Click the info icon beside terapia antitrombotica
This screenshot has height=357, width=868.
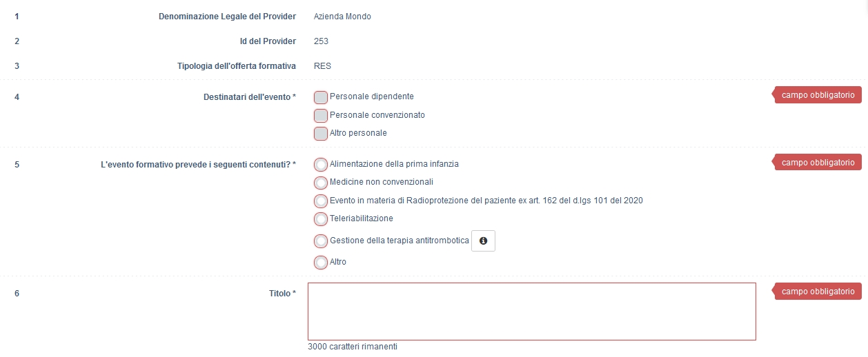[x=483, y=241]
